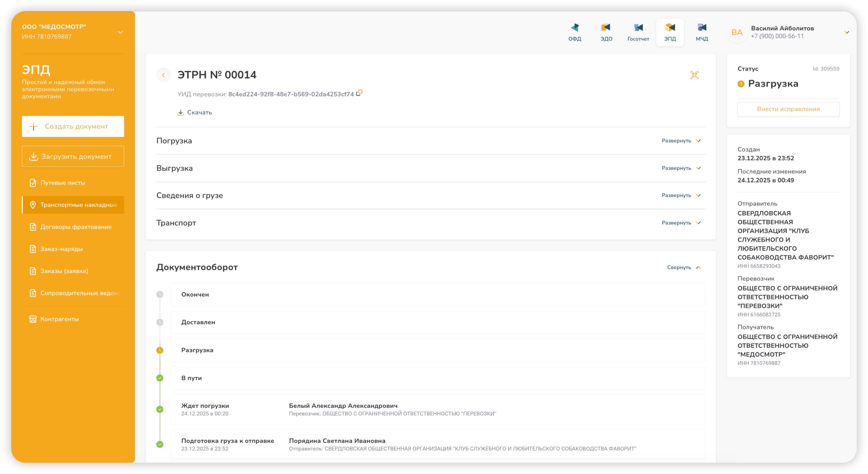
Task: Click the QR scan icon near title
Action: click(x=694, y=75)
